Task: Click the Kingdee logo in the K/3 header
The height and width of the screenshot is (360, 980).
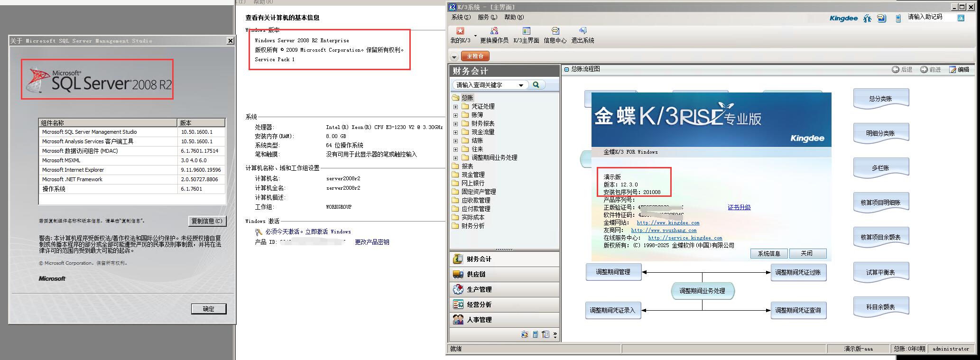Action: click(843, 18)
